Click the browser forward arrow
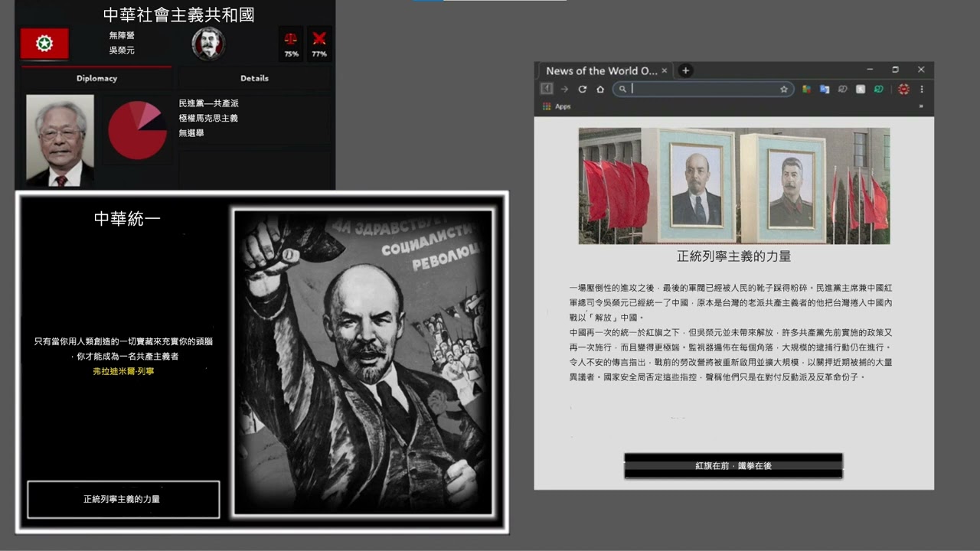The width and height of the screenshot is (980, 551). coord(564,89)
